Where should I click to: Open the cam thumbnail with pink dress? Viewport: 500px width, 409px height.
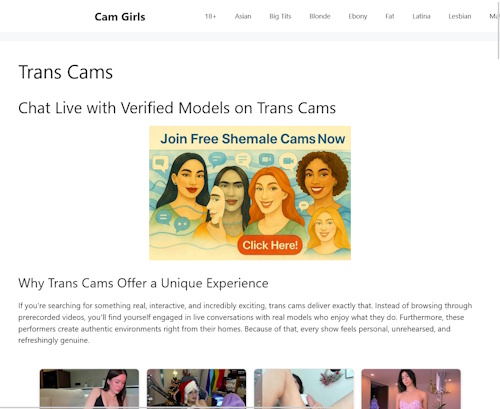pyautogui.click(x=411, y=388)
